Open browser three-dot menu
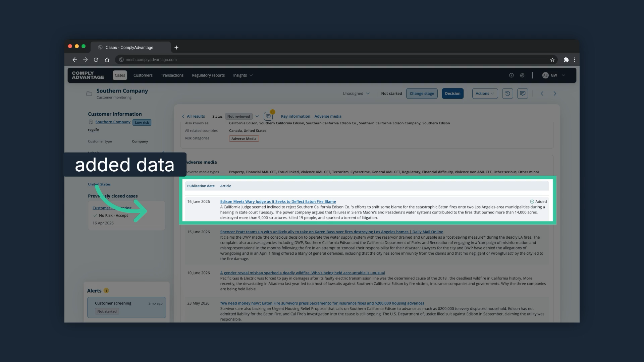 [x=575, y=60]
